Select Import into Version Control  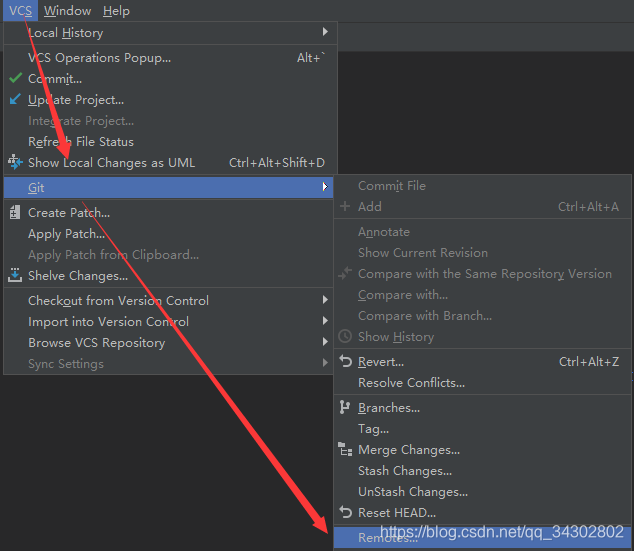coord(168,321)
